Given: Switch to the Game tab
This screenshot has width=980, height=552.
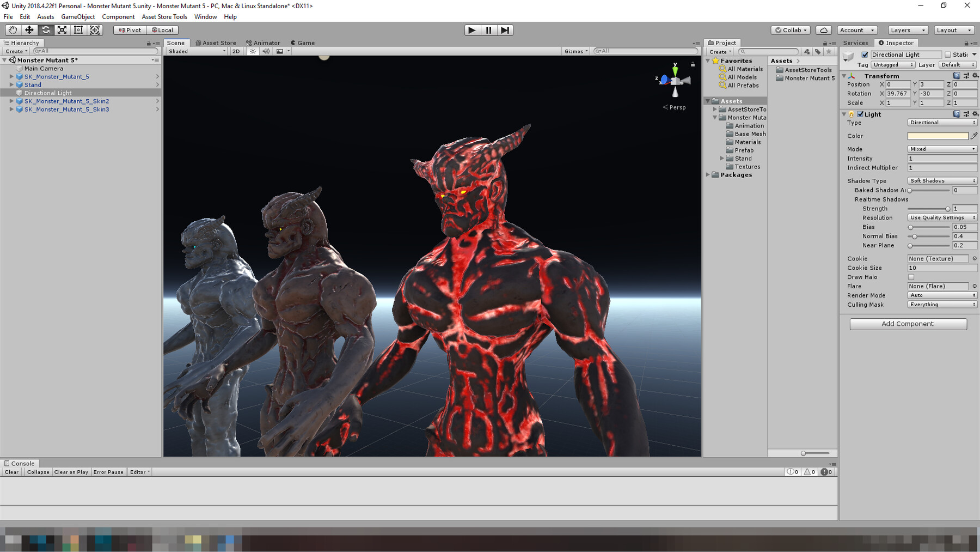Looking at the screenshot, I should click(303, 43).
